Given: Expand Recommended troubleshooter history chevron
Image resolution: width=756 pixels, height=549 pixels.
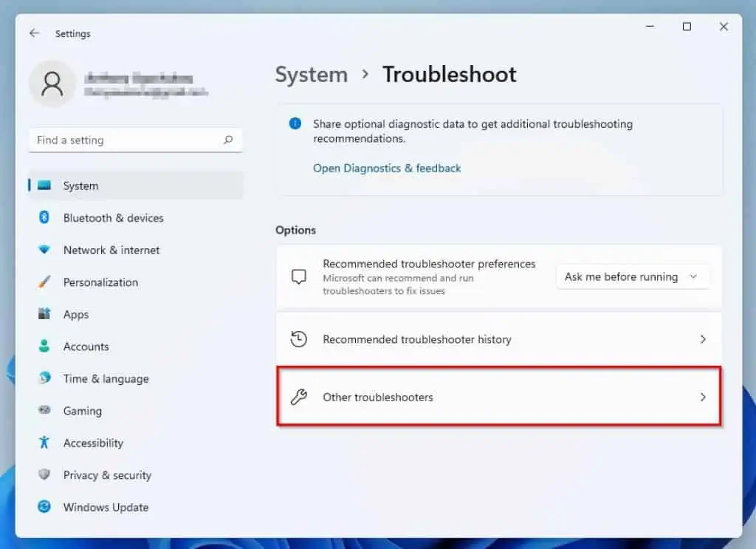Looking at the screenshot, I should 703,339.
